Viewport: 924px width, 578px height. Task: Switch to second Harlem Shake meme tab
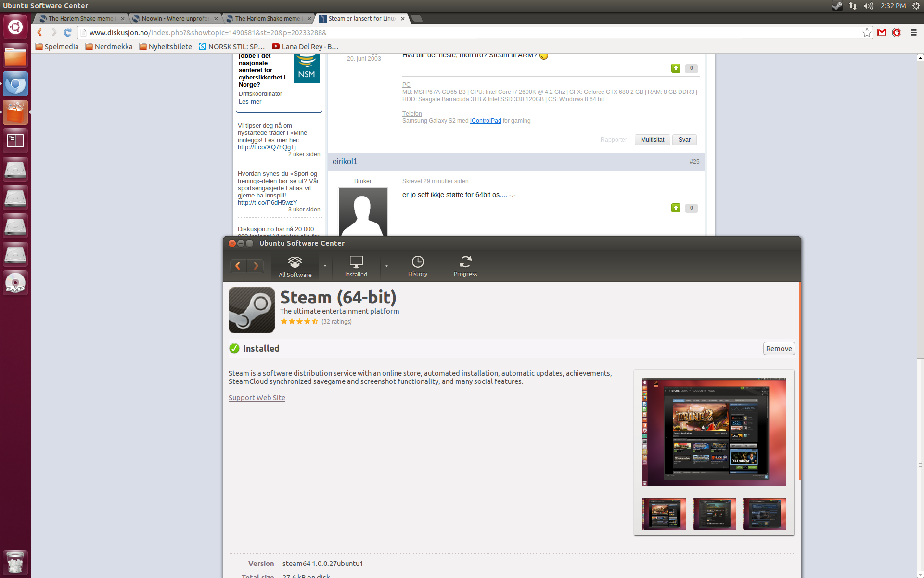click(268, 19)
